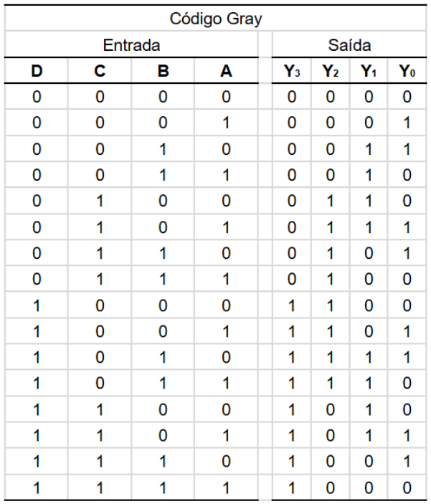Select the Y3 cell for input row 0111
This screenshot has height=504, width=431.
[x=292, y=280]
